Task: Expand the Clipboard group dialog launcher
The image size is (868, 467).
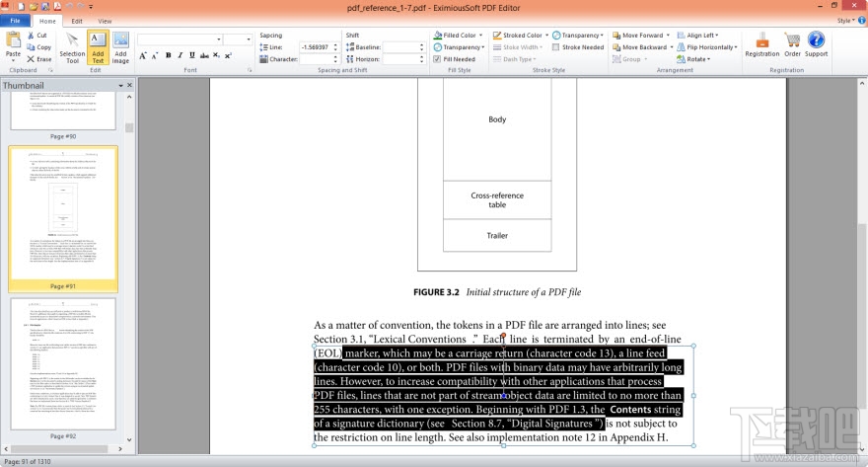Action: [50, 70]
